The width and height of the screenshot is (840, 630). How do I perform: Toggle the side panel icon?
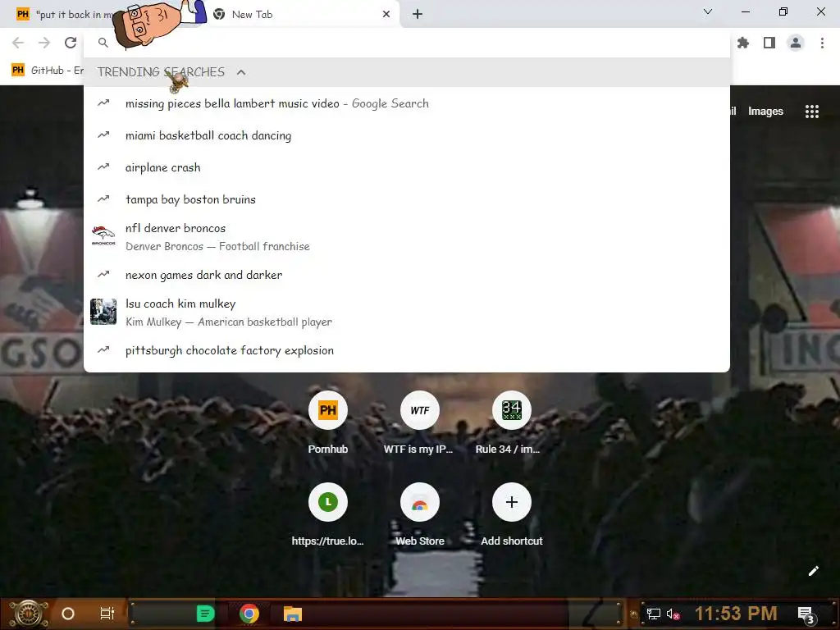(x=769, y=43)
